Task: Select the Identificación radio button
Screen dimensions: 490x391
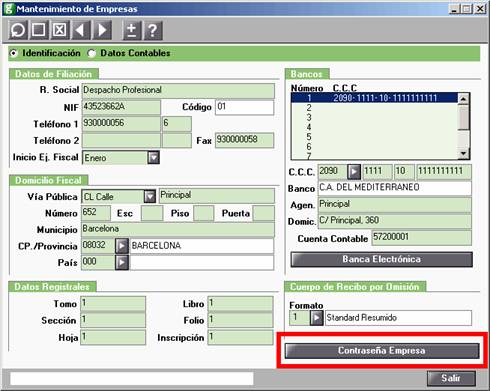Action: tap(14, 53)
